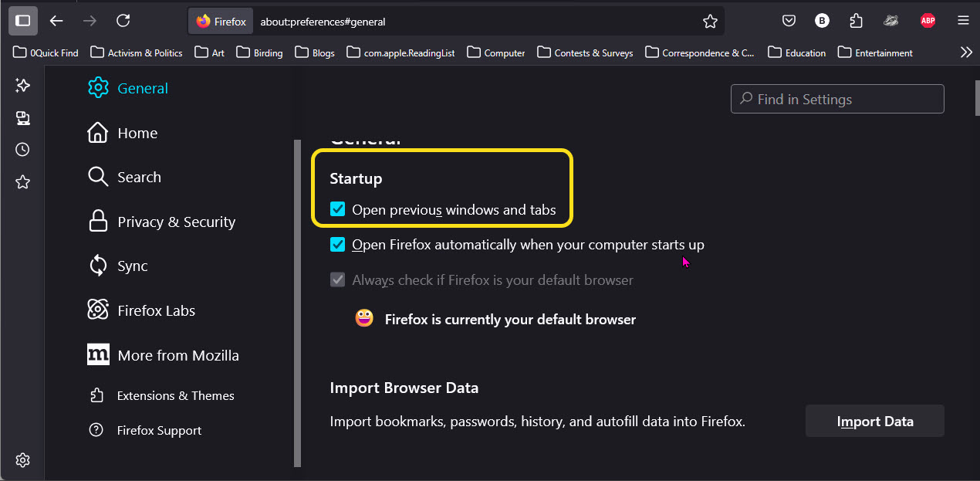The width and height of the screenshot is (980, 481).
Task: Click the category list vertical scrollbar
Action: coord(297,303)
